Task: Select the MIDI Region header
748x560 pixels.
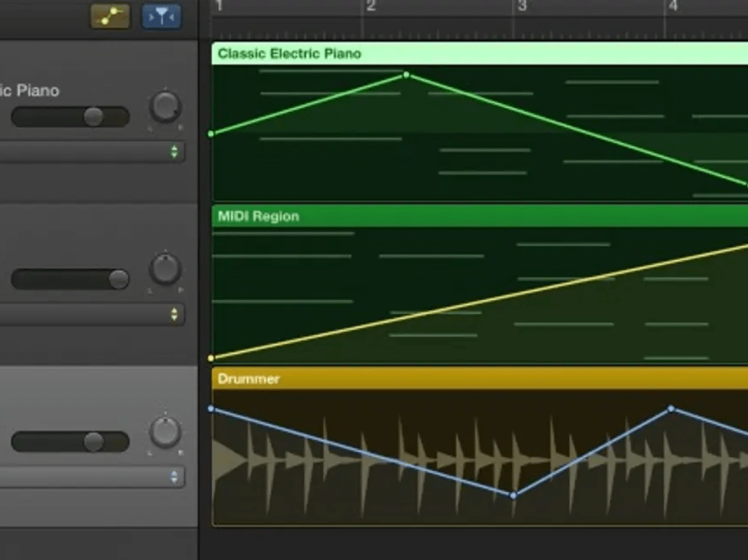Action: click(479, 216)
